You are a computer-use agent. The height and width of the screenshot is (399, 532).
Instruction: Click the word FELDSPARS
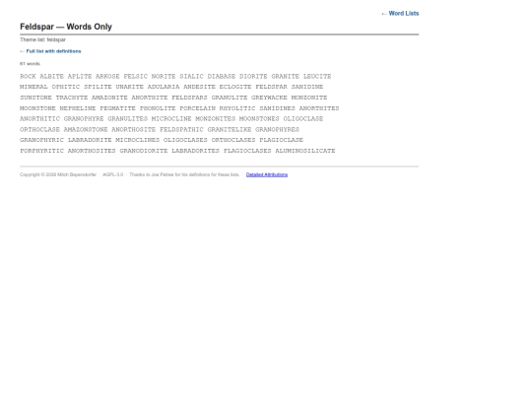tap(190, 98)
